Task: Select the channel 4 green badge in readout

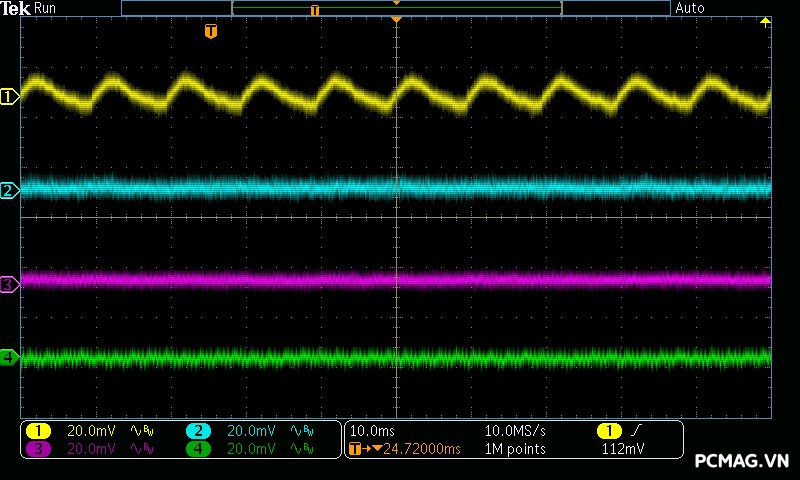Action: coord(199,449)
